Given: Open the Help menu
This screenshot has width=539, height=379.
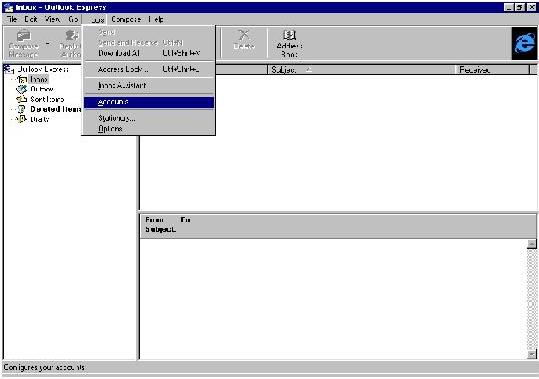Looking at the screenshot, I should (x=156, y=19).
